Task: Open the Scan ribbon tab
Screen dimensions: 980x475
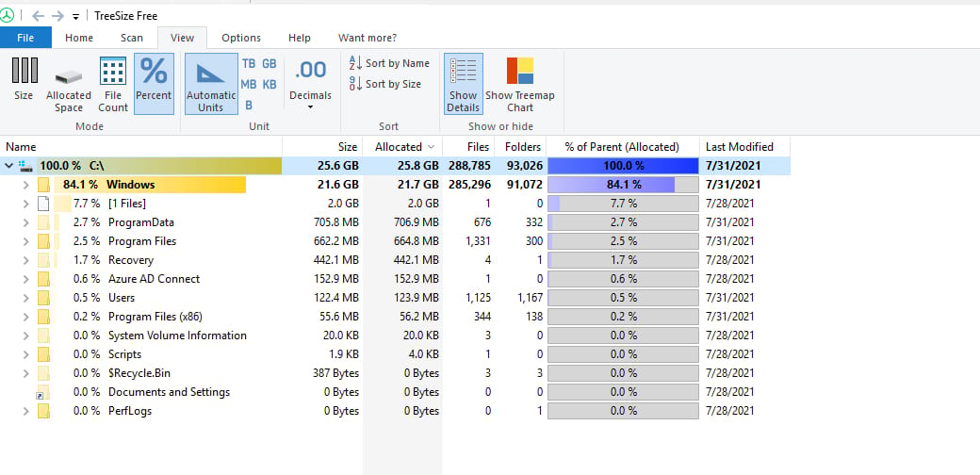Action: (x=132, y=38)
